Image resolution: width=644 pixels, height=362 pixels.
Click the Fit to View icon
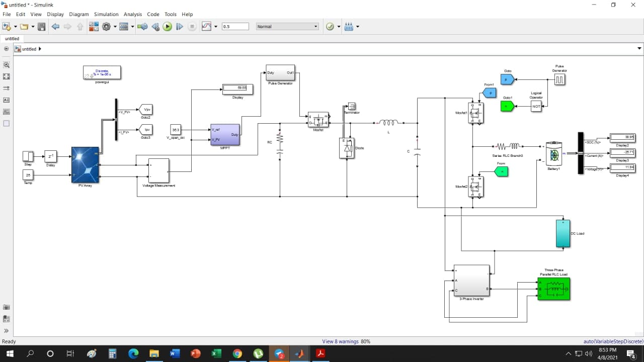pyautogui.click(x=6, y=76)
